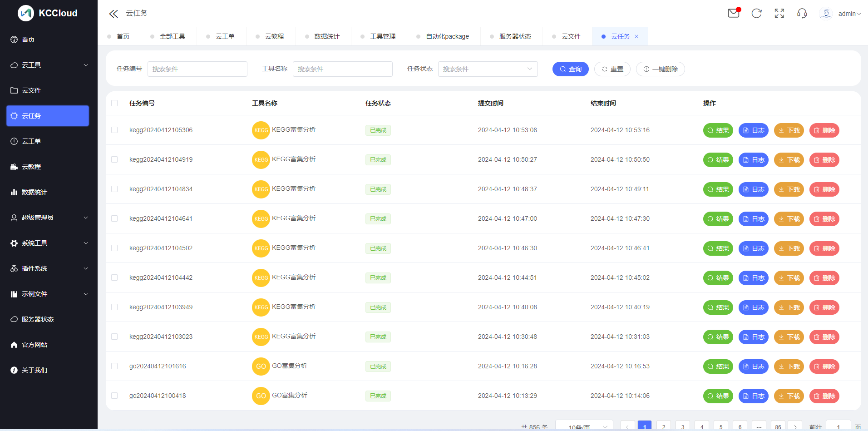Click GO icon of task go20240412101616
Viewport: 868px width, 431px height.
(x=261, y=367)
